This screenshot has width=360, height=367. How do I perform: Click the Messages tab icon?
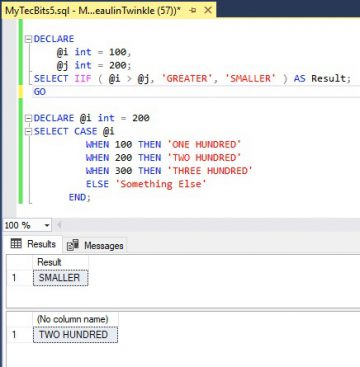[73, 245]
